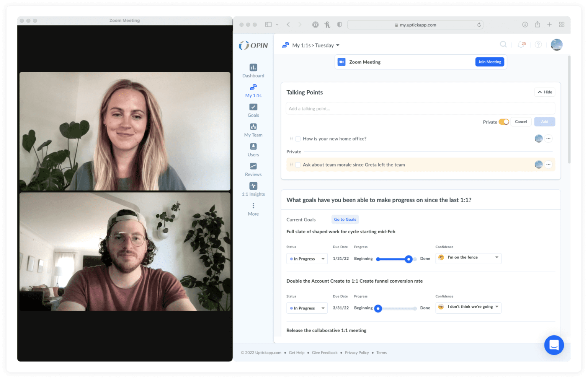Toggle the Private switch for the talking point

[504, 122]
